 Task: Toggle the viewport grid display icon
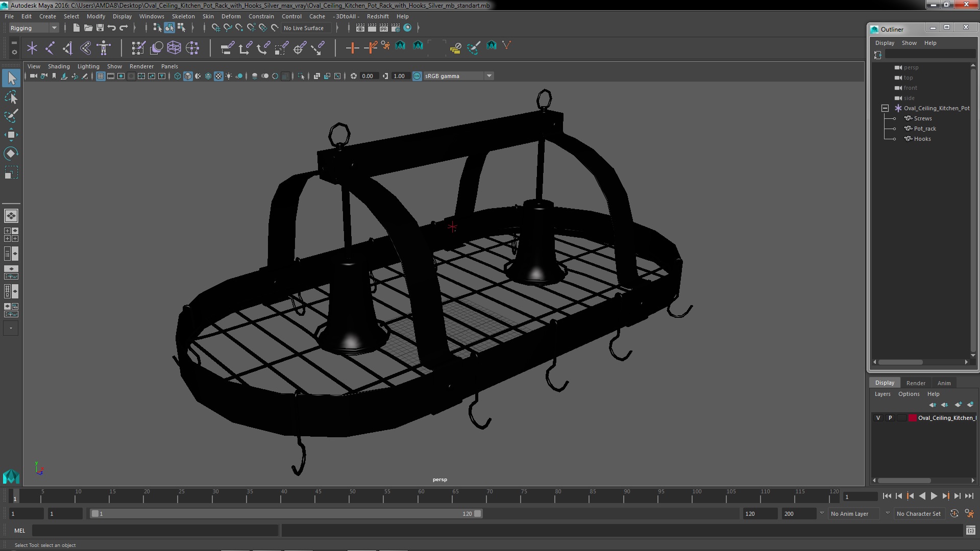tap(101, 76)
